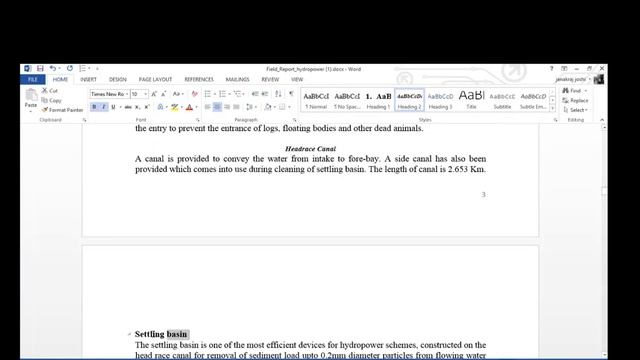Toggle Underline formatting
This screenshot has width=640, height=360.
coord(113,107)
